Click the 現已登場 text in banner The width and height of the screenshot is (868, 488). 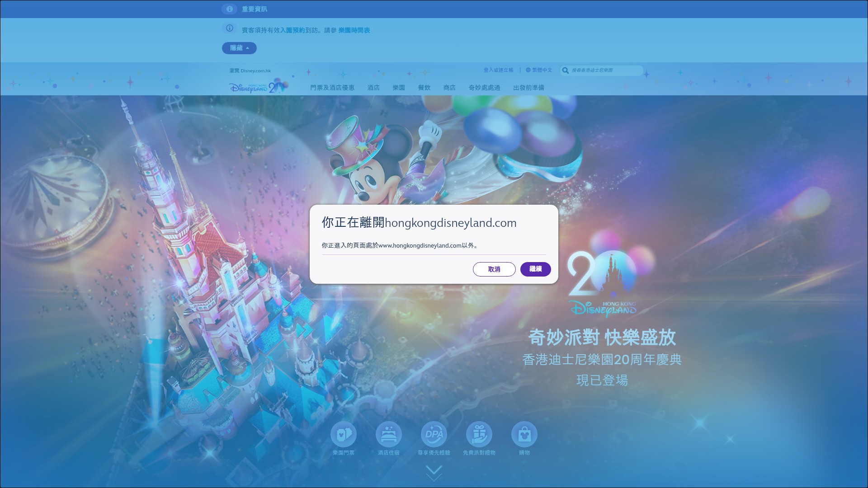point(602,380)
